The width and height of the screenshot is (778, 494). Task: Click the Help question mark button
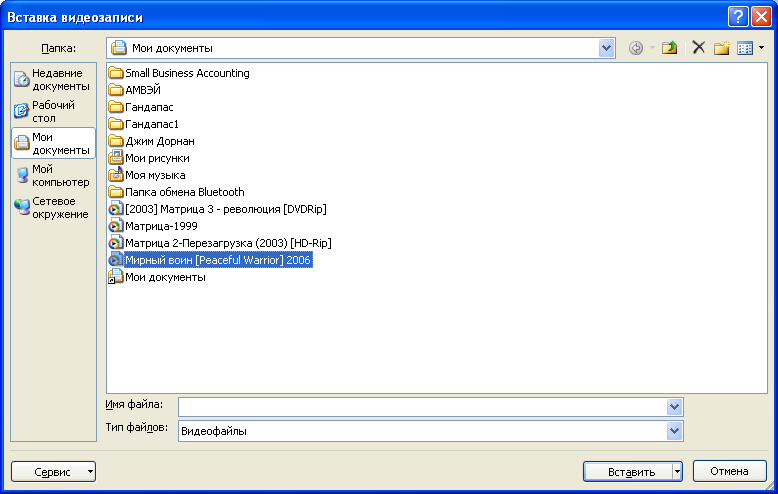click(738, 17)
